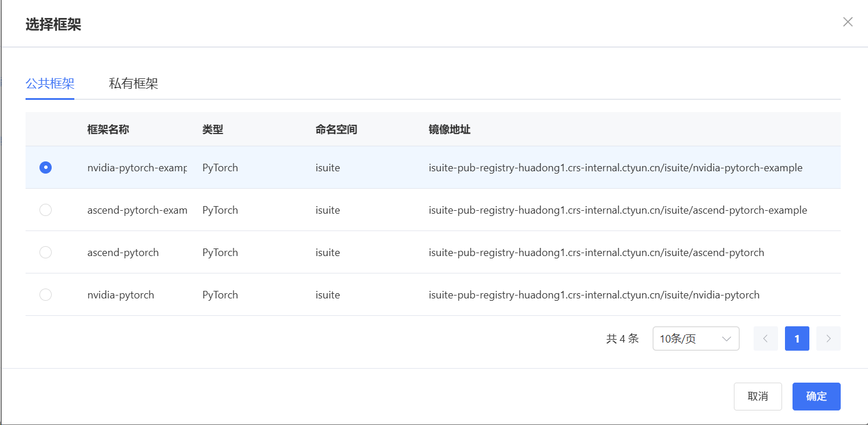This screenshot has height=425, width=868.
Task: Click page number 1
Action: [x=797, y=338]
